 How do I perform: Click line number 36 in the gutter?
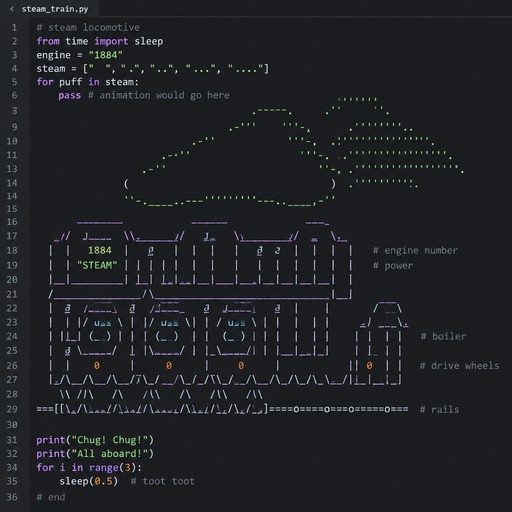(12, 497)
